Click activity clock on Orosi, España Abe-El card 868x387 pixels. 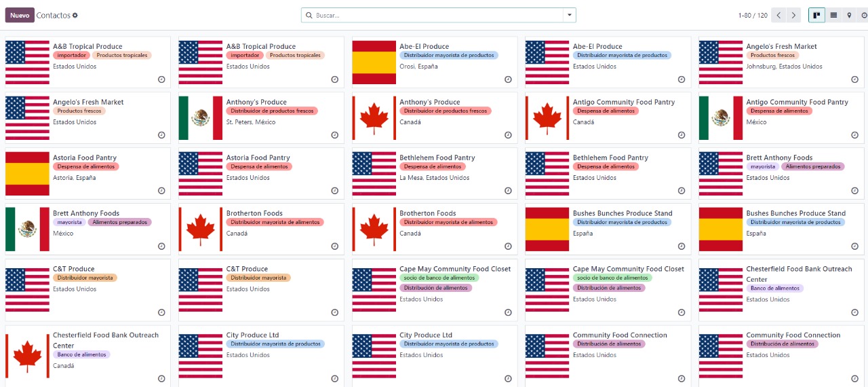[x=508, y=79]
